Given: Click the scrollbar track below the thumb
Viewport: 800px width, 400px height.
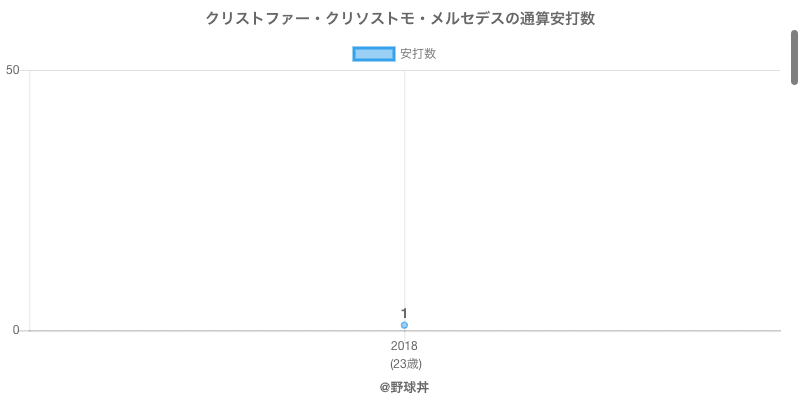Looking at the screenshot, I should tap(795, 250).
